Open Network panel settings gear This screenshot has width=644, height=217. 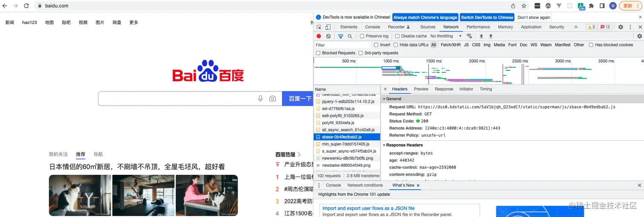click(x=639, y=36)
